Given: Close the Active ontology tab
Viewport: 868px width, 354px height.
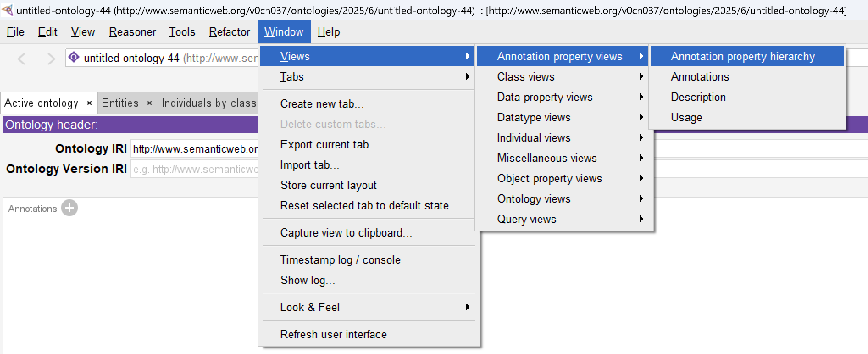Looking at the screenshot, I should [89, 103].
